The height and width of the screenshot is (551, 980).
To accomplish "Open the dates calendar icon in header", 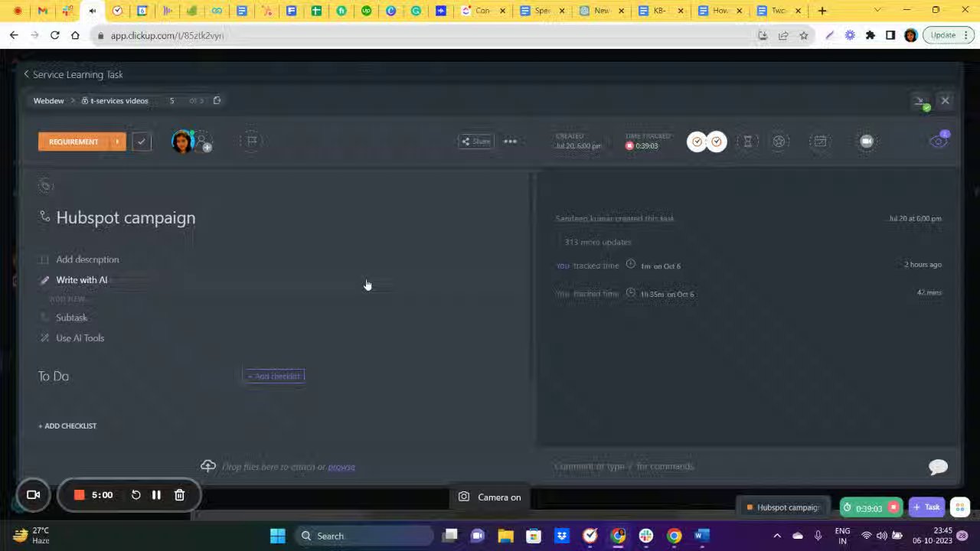I will 820,141.
